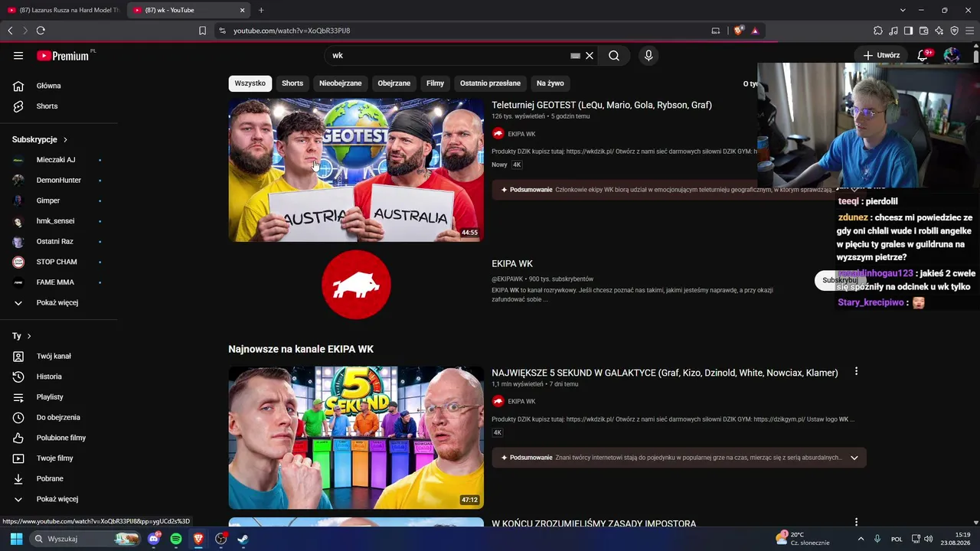
Task: Expand the Subskrypcje section
Action: click(x=40, y=139)
